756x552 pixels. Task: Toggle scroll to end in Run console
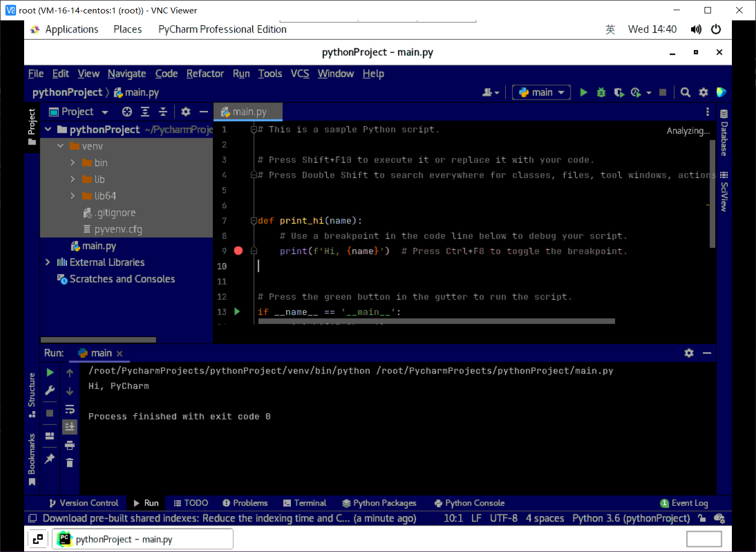pos(70,427)
